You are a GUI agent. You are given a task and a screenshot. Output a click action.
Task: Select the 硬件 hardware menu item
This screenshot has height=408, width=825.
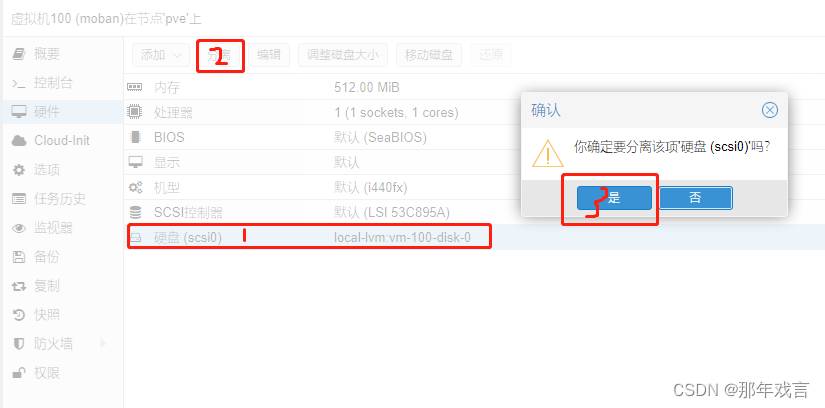pos(62,112)
